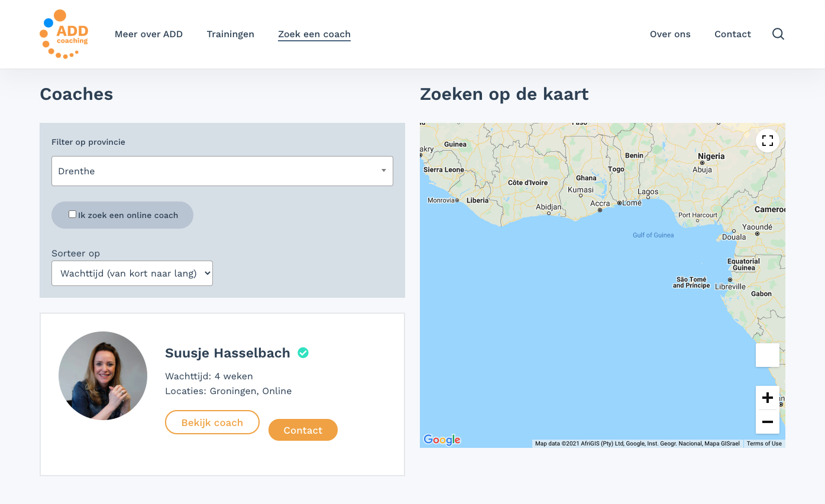Click the 'Sierra Leone' label on the map
This screenshot has width=825, height=504.
pyautogui.click(x=444, y=170)
